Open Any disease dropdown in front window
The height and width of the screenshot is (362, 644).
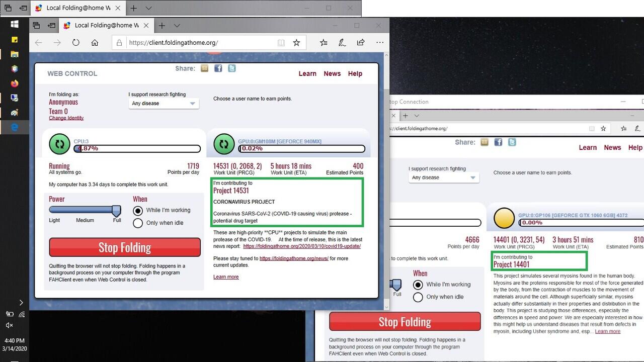click(164, 104)
